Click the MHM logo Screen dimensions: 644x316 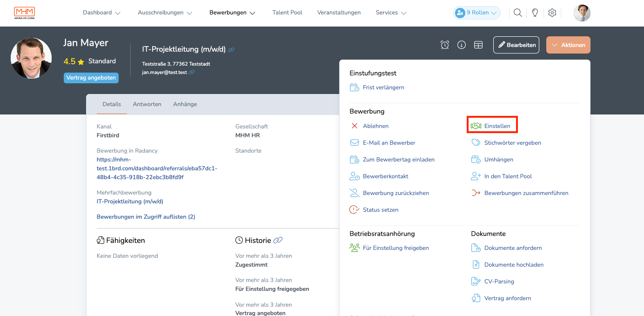[x=25, y=13]
